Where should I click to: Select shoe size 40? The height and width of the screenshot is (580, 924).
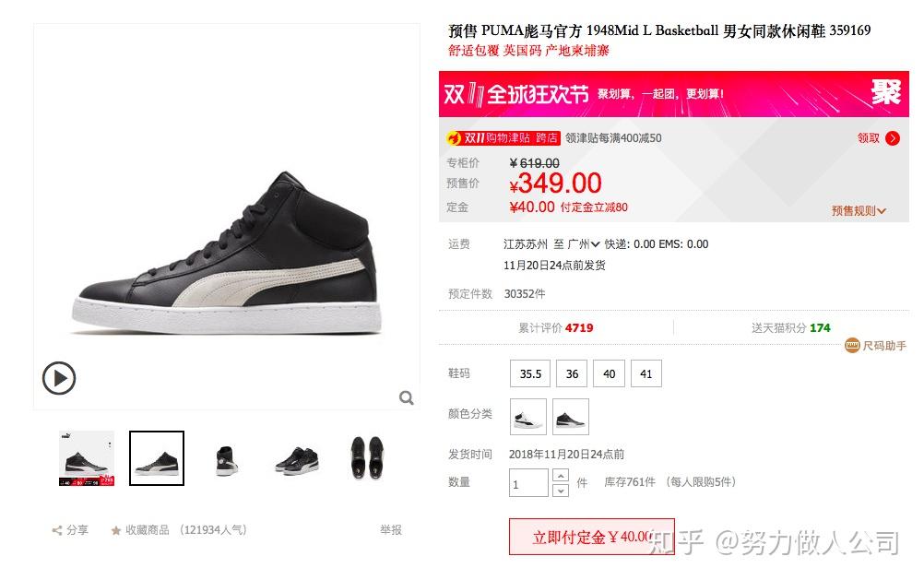coord(609,373)
